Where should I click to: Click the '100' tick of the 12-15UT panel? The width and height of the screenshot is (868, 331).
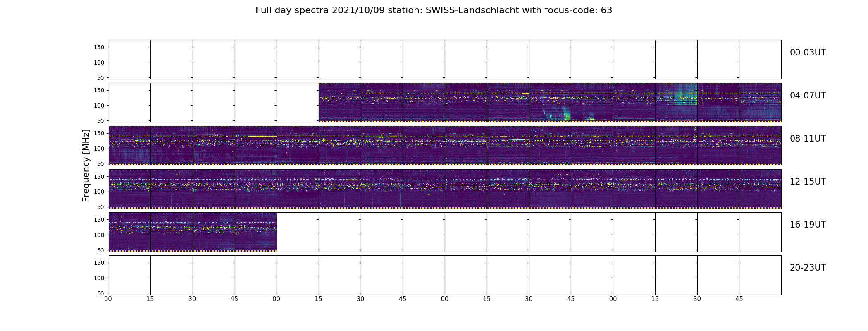click(99, 192)
